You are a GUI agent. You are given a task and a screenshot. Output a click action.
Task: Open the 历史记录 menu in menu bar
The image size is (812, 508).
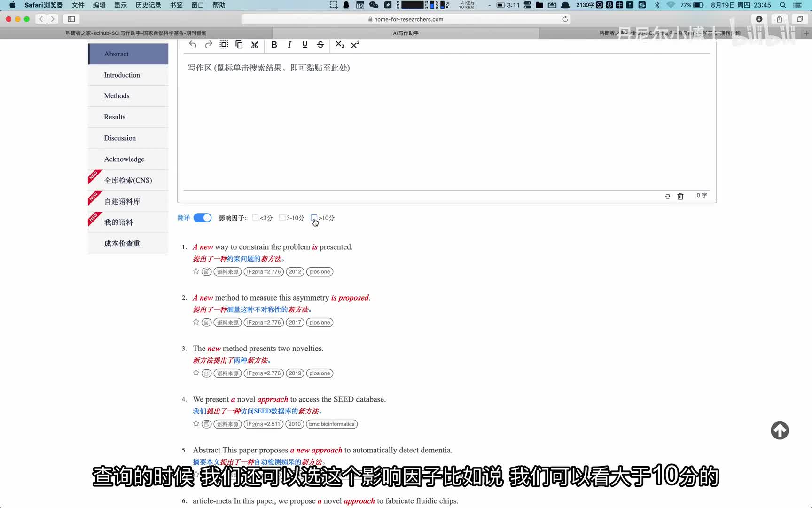tap(148, 5)
